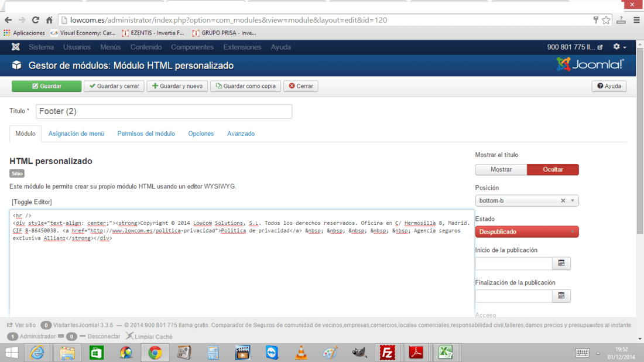Open calendar for Finalización de la publicación
The image size is (644, 362).
click(x=561, y=295)
